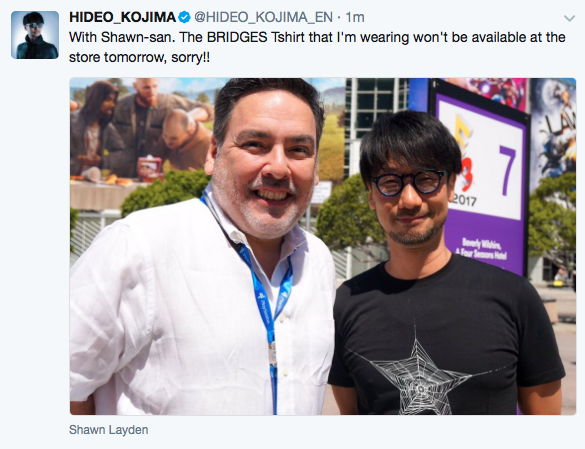This screenshot has height=449, width=585.
Task: Click the blue verified badge
Action: pos(184,17)
